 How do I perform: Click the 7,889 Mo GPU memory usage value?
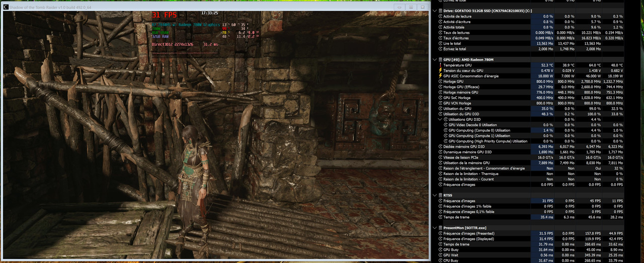click(546, 163)
